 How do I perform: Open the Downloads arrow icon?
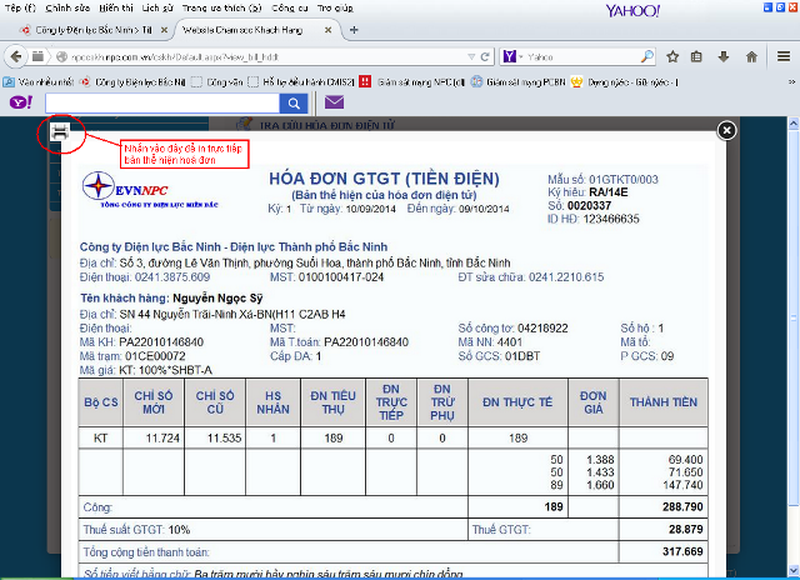coord(724,57)
